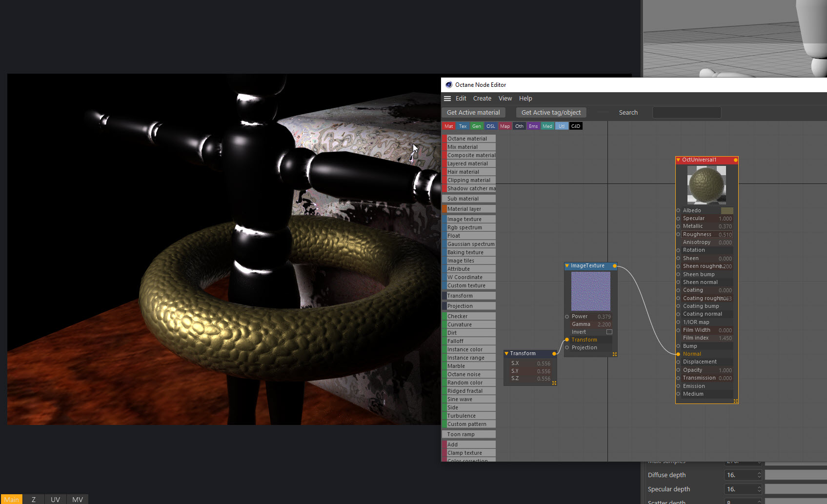Screen dimensions: 827x504
Task: Click the Get Active material button
Action: 473,113
